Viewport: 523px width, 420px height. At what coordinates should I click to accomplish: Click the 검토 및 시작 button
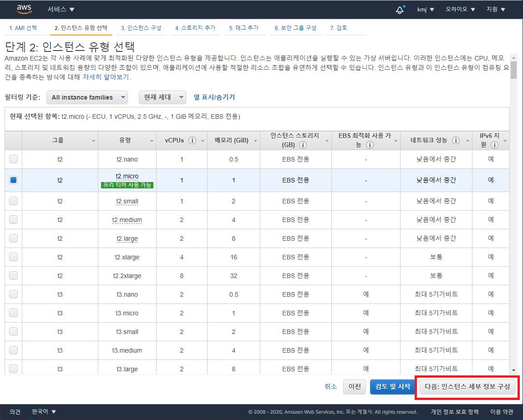pyautogui.click(x=392, y=387)
